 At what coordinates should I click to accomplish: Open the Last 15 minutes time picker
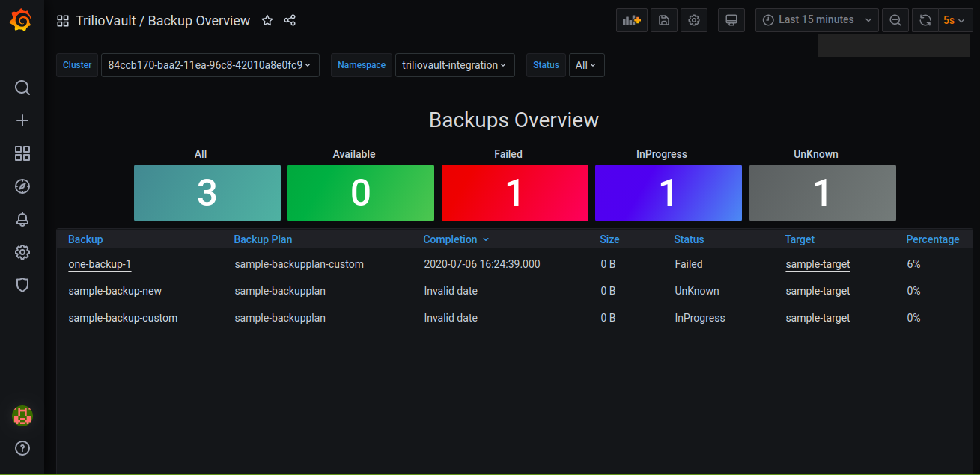[817, 20]
